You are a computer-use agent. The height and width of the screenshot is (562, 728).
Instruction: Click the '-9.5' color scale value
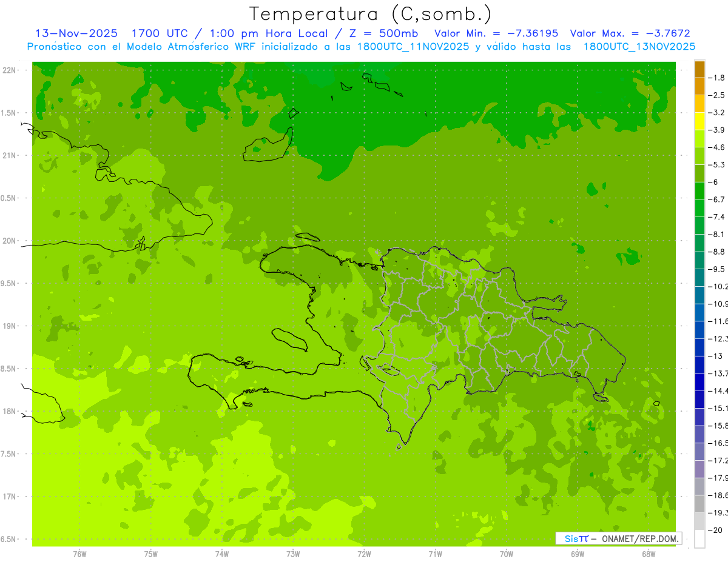pyautogui.click(x=716, y=269)
